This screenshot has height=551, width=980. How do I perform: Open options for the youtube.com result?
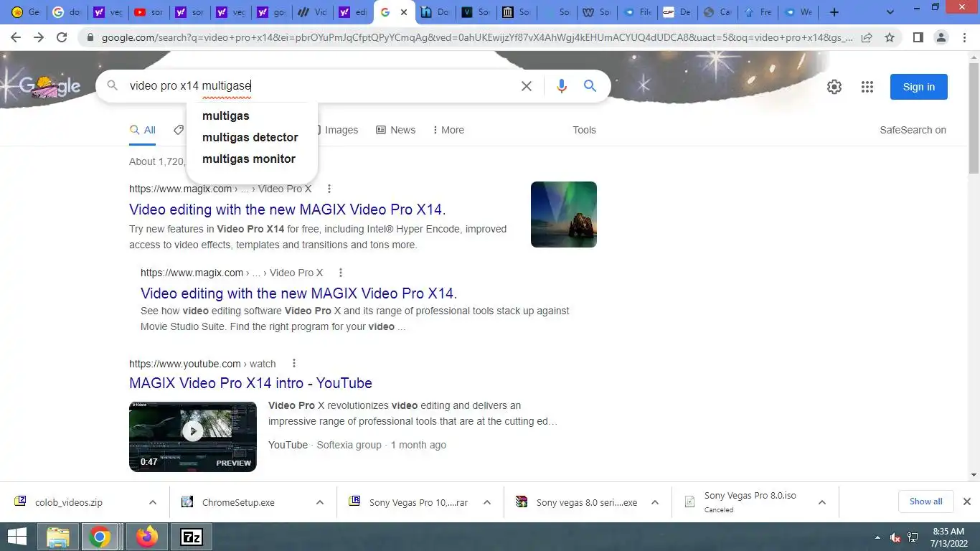(x=293, y=364)
